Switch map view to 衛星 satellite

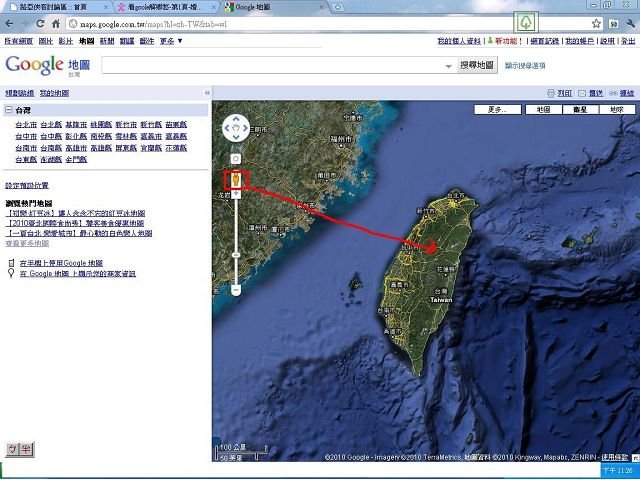click(x=580, y=109)
